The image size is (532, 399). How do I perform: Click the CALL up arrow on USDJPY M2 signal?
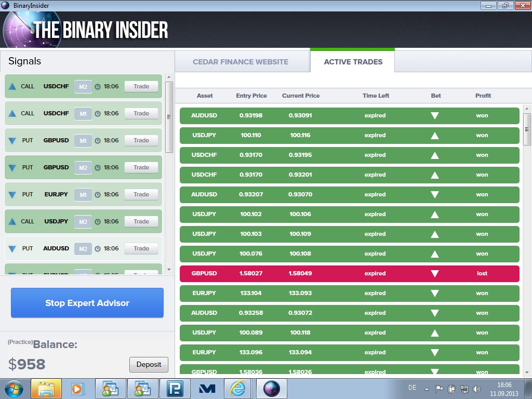[x=12, y=221]
